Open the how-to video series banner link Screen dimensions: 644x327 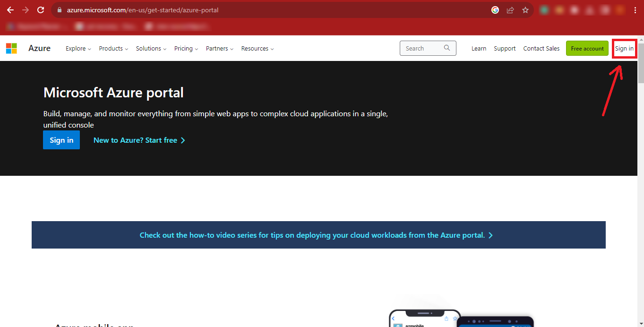click(x=316, y=235)
